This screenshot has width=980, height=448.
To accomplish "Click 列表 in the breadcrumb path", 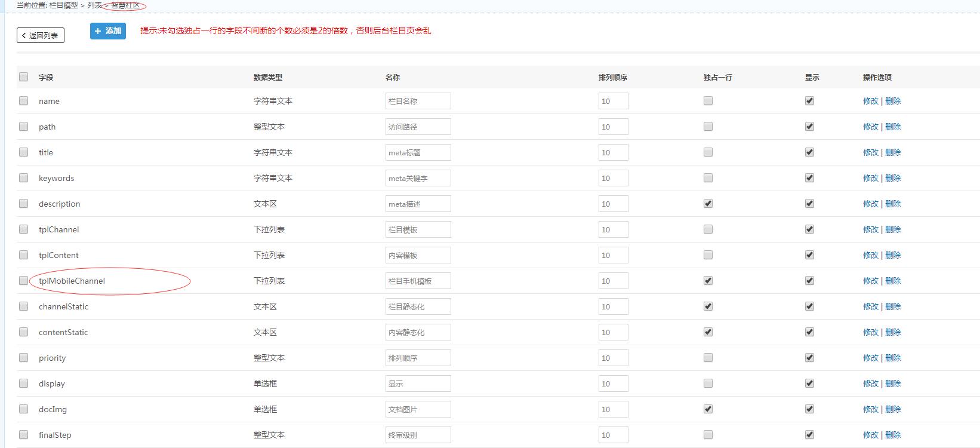I will click(x=94, y=5).
